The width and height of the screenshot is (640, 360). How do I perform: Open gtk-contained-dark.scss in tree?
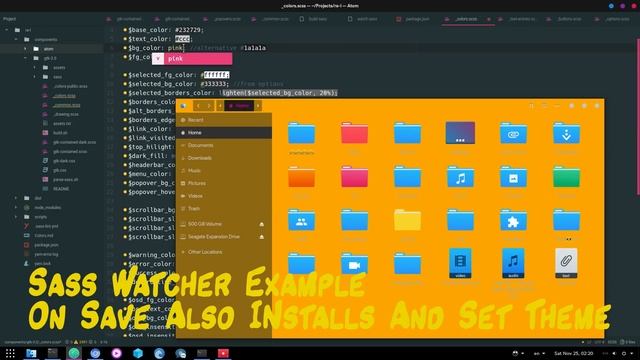tap(74, 142)
